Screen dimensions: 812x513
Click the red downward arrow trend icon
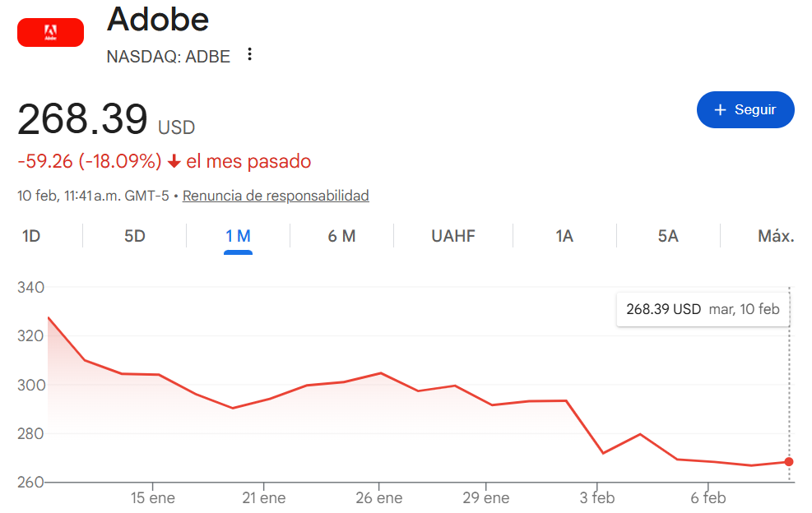(174, 162)
